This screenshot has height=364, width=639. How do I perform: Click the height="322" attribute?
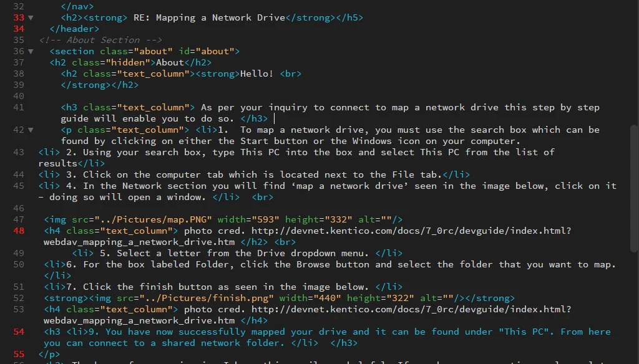(x=380, y=298)
